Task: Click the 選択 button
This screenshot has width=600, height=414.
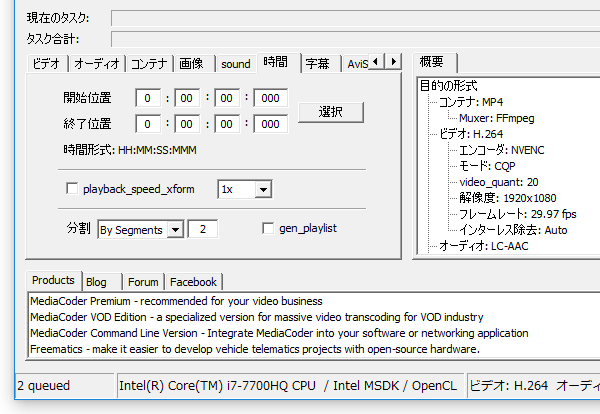Action: pos(331,112)
